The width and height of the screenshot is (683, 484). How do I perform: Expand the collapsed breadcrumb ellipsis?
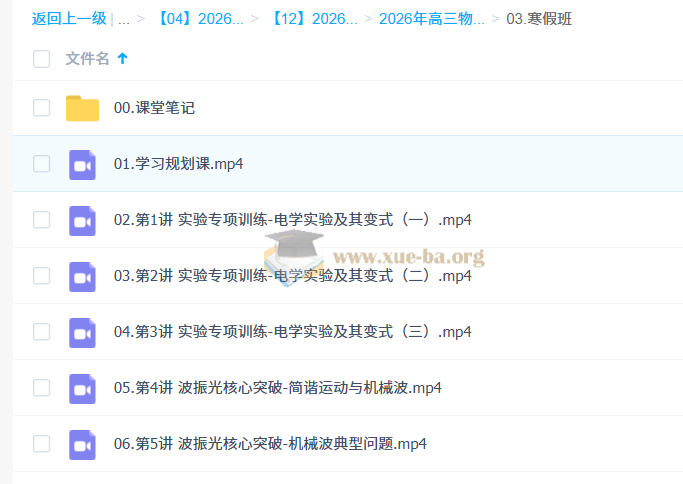124,19
